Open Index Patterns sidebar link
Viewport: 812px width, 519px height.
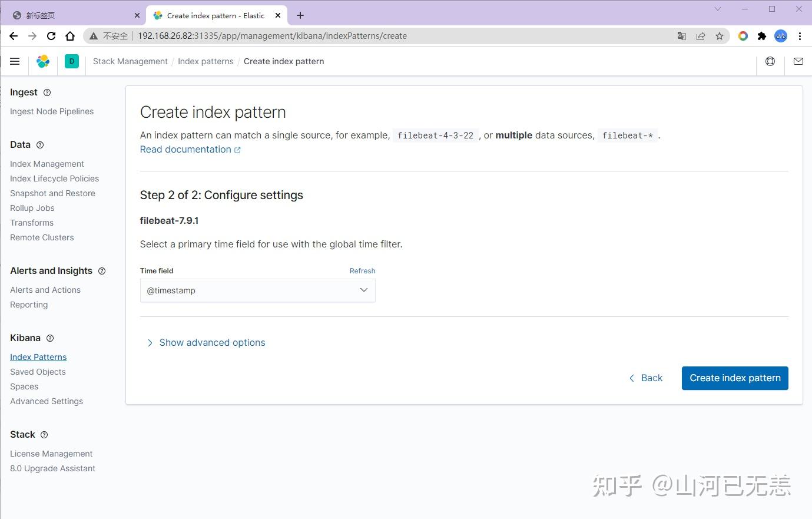[x=38, y=357]
